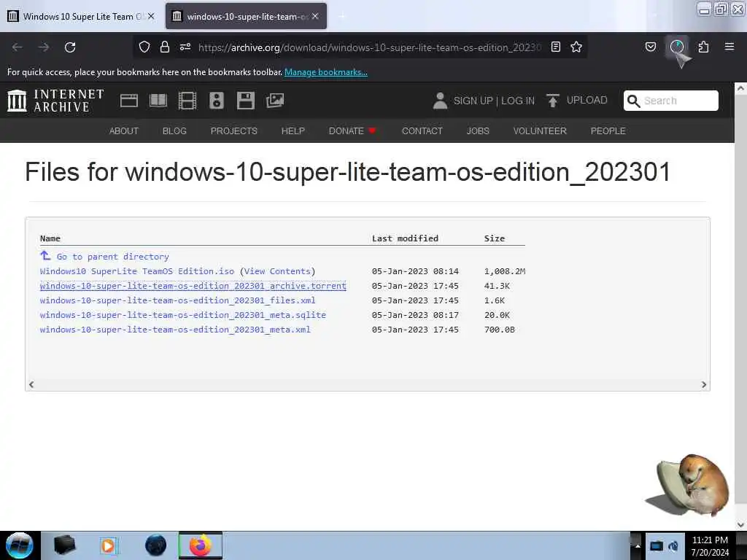Viewport: 747px width, 560px height.
Task: Click Manage bookmarks link
Action: (326, 72)
